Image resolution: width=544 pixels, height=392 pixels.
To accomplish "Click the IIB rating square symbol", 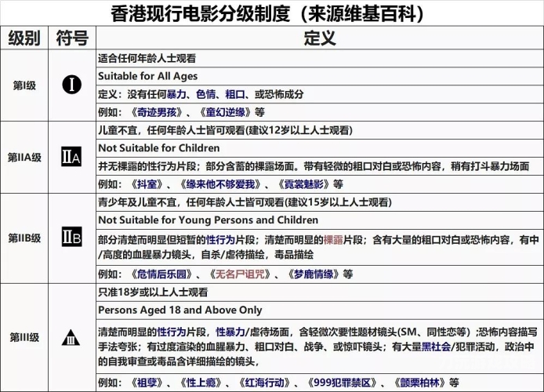I will tap(72, 237).
